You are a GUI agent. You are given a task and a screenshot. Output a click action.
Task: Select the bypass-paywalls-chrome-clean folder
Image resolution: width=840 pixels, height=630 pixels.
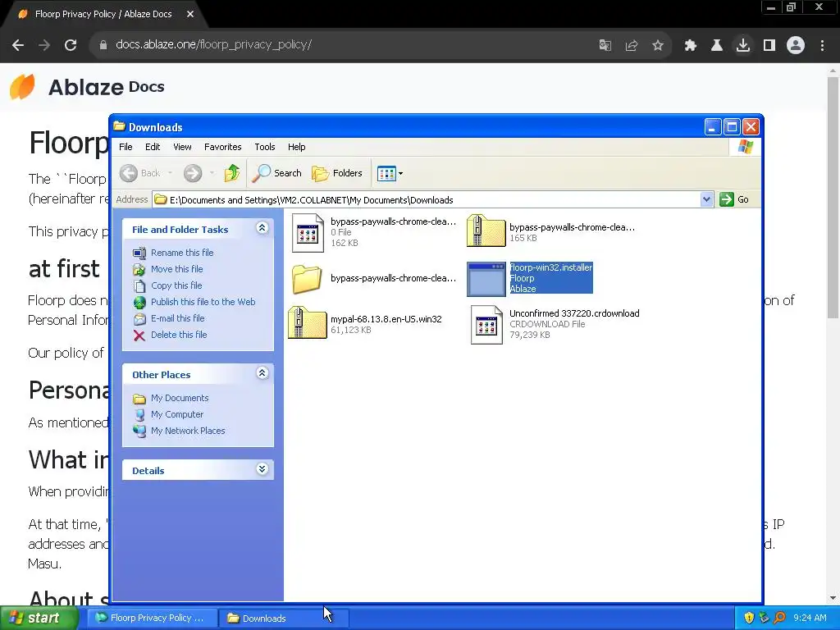click(373, 278)
